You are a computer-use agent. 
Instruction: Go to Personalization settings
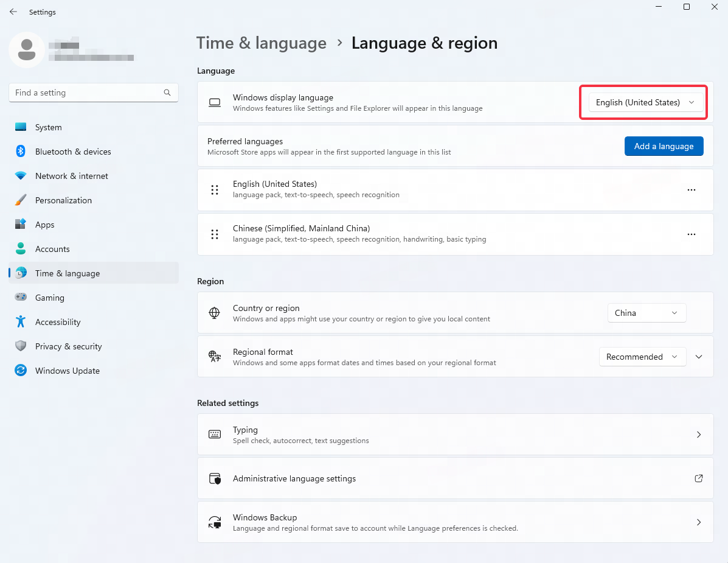pos(63,200)
